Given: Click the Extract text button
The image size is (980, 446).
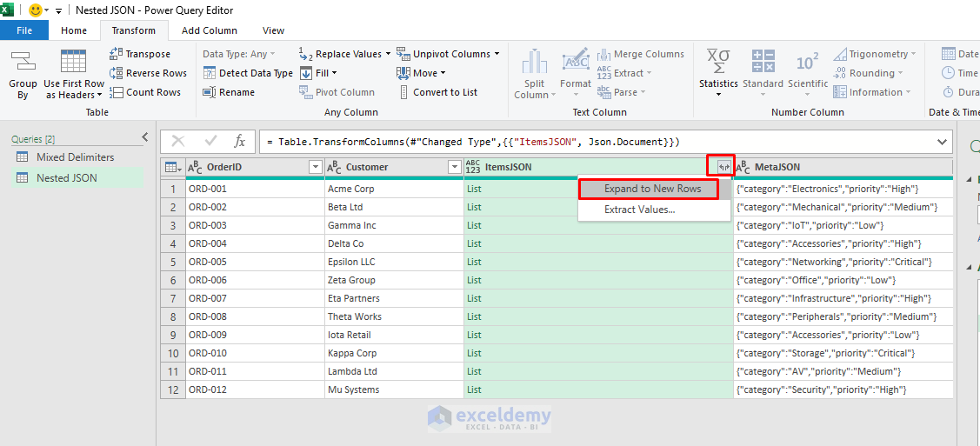Looking at the screenshot, I should (x=623, y=73).
